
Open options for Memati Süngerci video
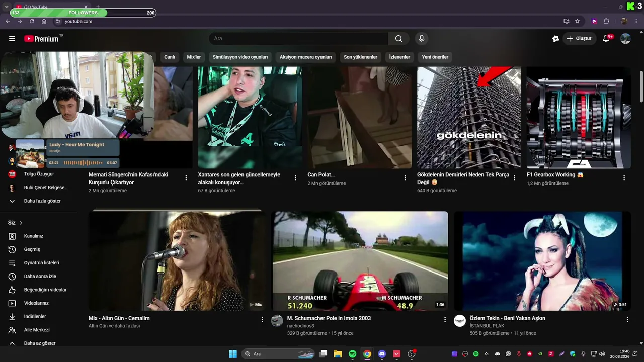186,178
